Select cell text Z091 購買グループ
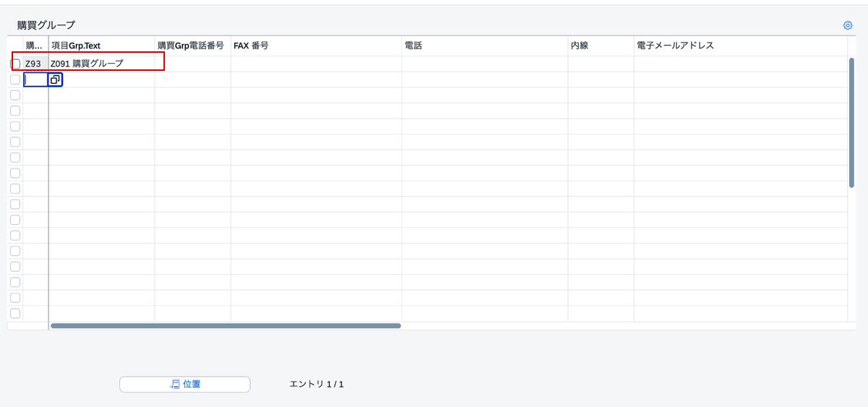Viewport: 868px width, 407px height. click(87, 64)
